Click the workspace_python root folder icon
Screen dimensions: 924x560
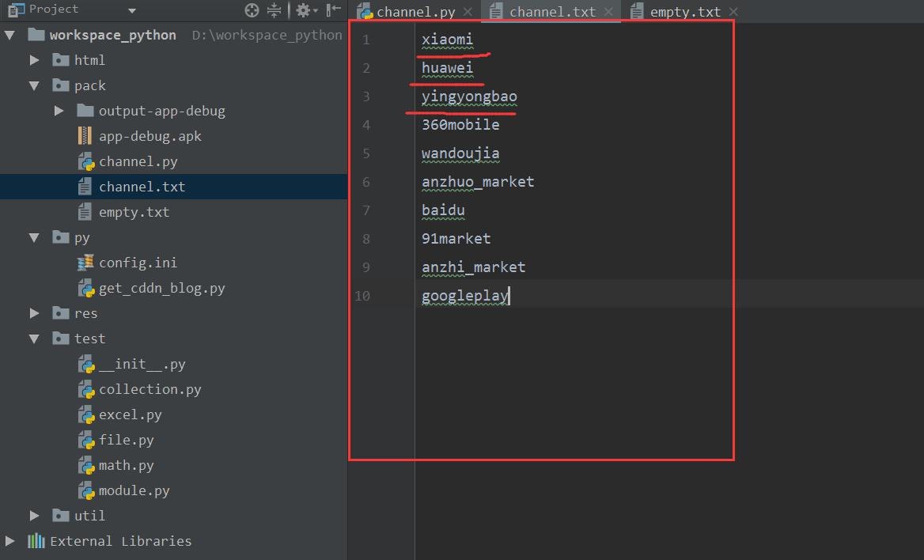(x=36, y=34)
